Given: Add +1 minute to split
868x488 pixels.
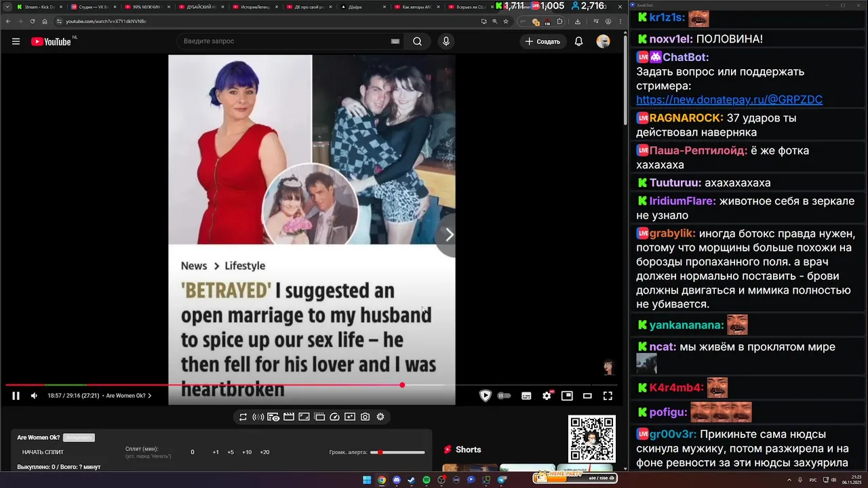Looking at the screenshot, I should tap(216, 452).
